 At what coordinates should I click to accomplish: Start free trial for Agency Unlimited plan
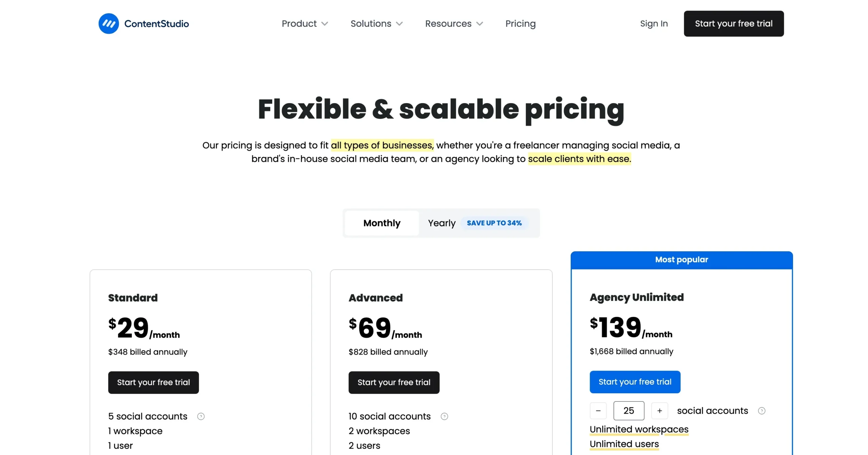(635, 382)
